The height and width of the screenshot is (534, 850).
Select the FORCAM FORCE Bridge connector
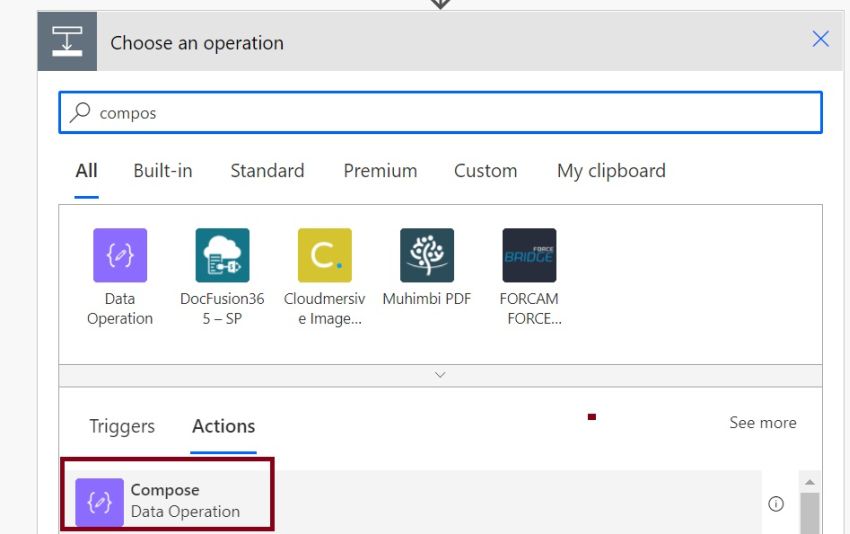pos(529,255)
